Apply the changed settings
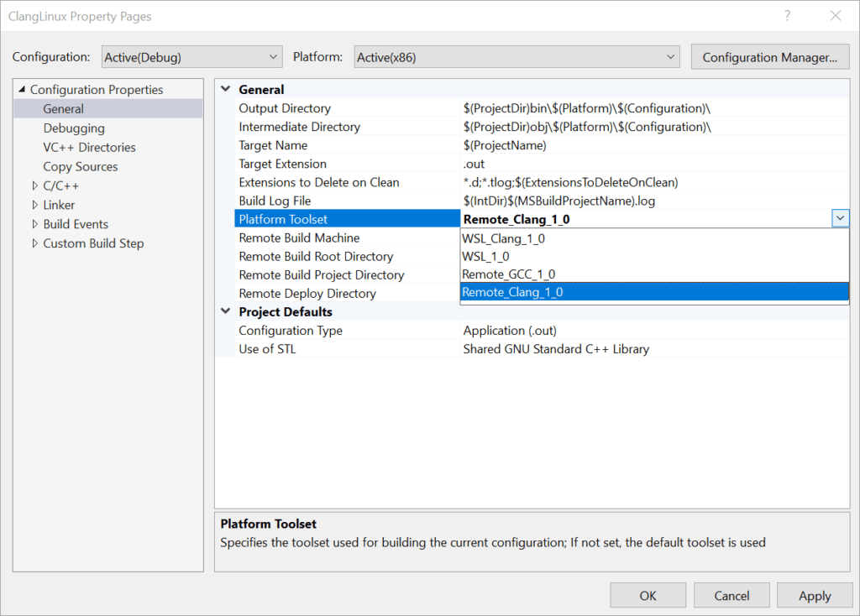860x616 pixels. (x=814, y=595)
